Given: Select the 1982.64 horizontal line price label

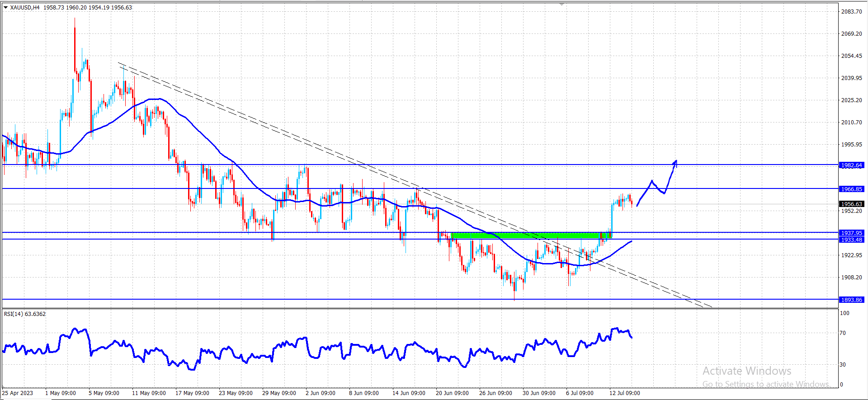Looking at the screenshot, I should [x=852, y=165].
